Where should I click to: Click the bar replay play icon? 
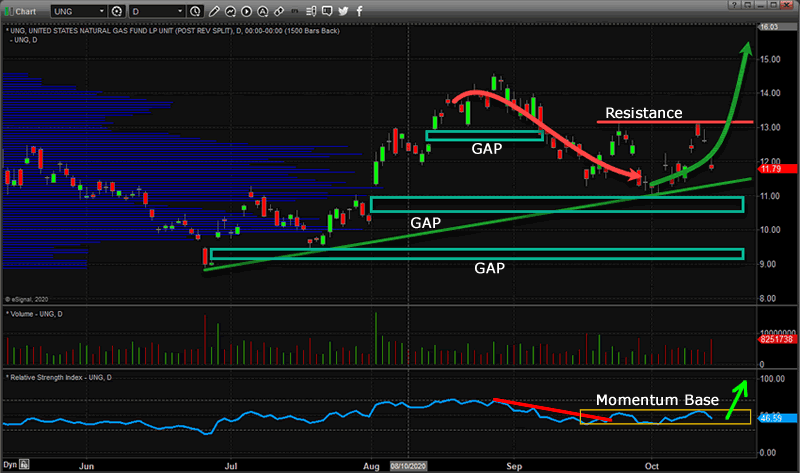(246, 11)
